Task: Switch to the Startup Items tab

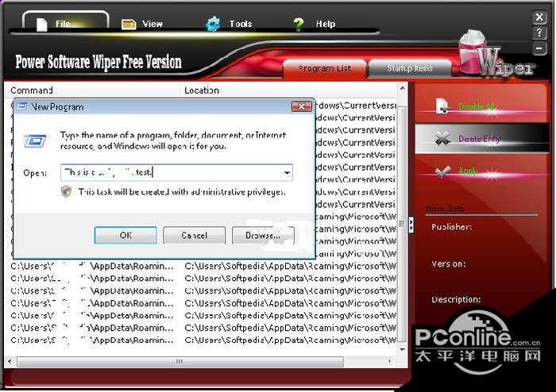Action: tap(410, 68)
